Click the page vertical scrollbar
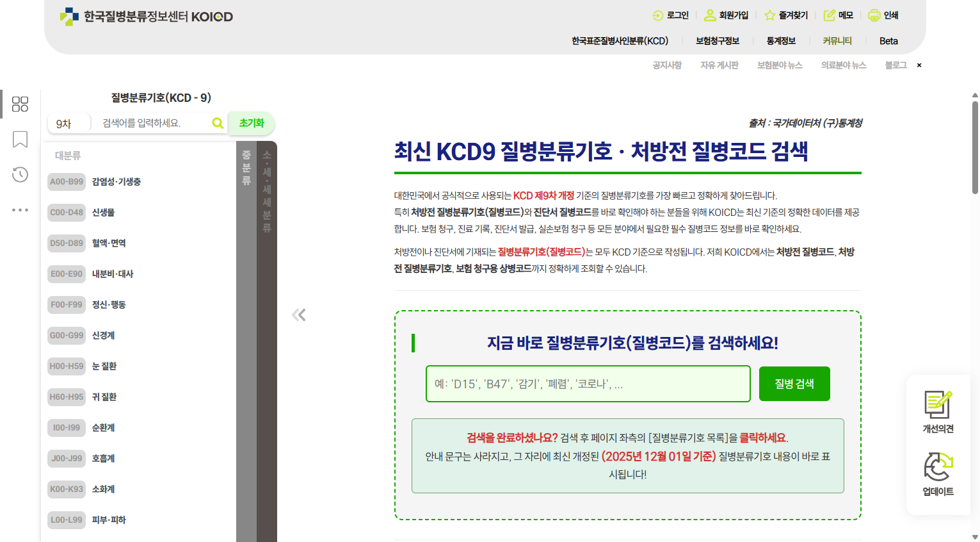The image size is (980, 542). 975,147
